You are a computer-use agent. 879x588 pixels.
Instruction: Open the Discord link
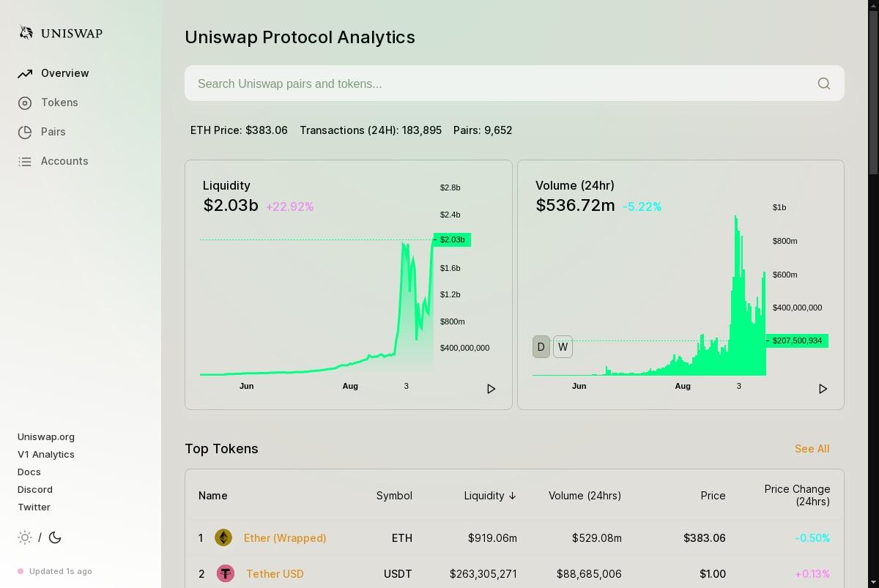[35, 489]
